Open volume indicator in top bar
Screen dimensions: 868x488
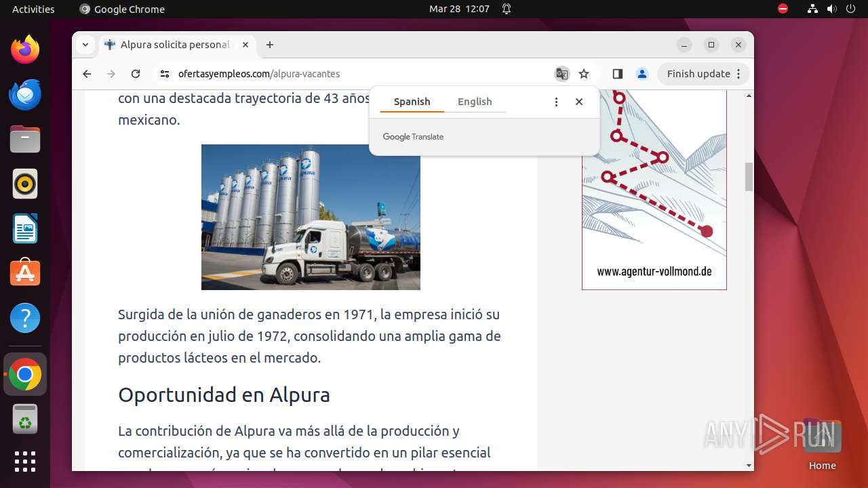click(831, 9)
